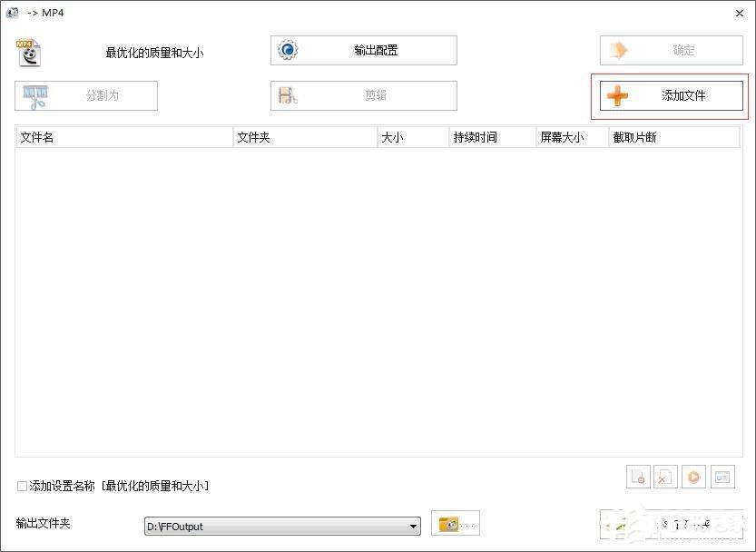Click the 持续时间 column header
This screenshot has height=552, width=756.
coord(493,137)
